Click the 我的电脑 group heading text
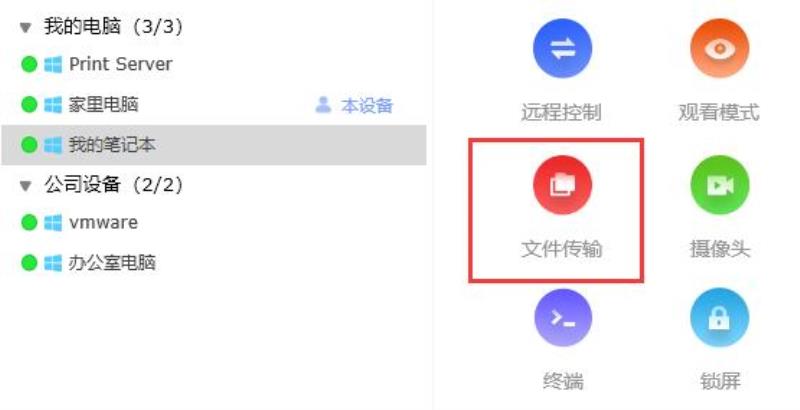 coord(82,27)
